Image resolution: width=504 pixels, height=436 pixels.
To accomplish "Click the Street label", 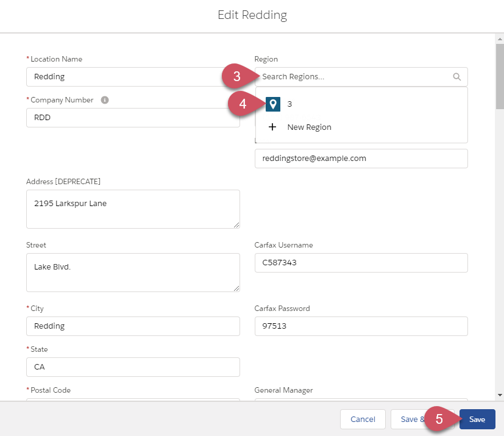I will click(x=36, y=245).
